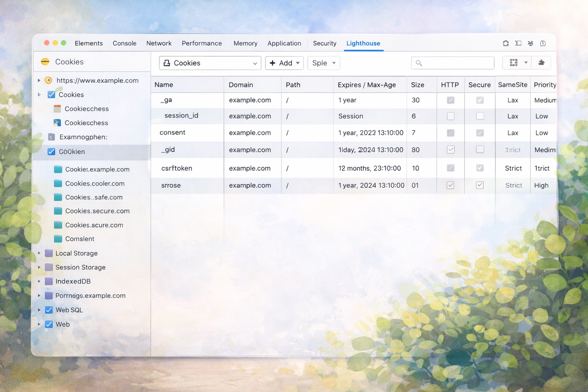Open the history/import icon in top toolbar

click(543, 43)
